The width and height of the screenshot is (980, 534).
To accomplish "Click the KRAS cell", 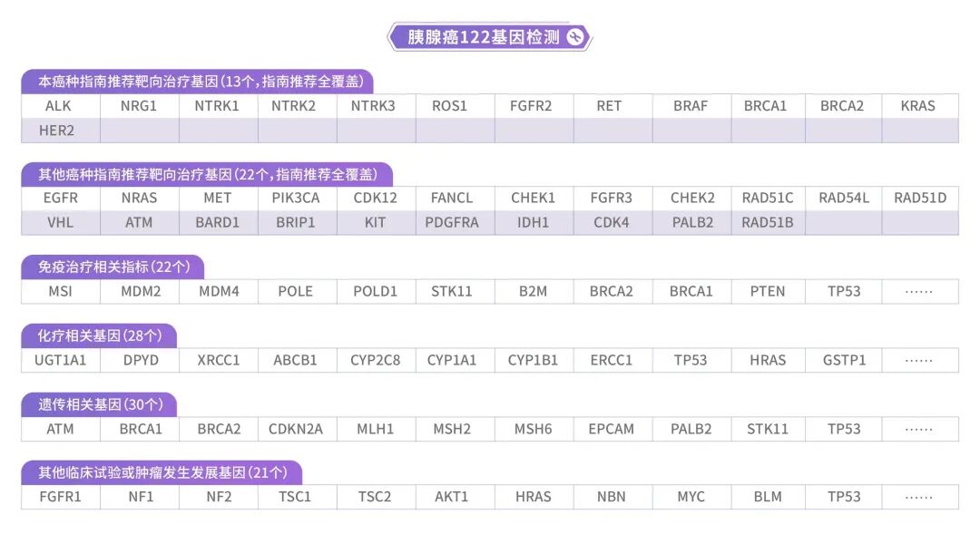I will point(920,106).
